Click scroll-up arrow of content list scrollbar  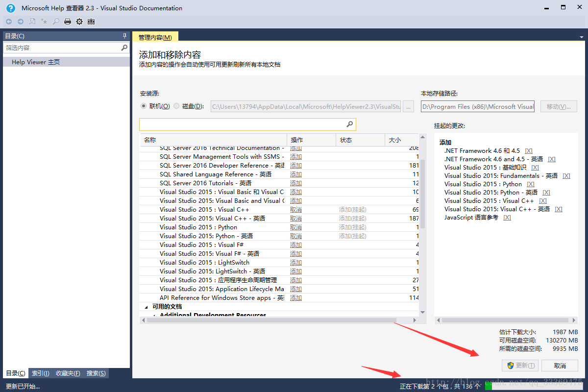(x=423, y=138)
